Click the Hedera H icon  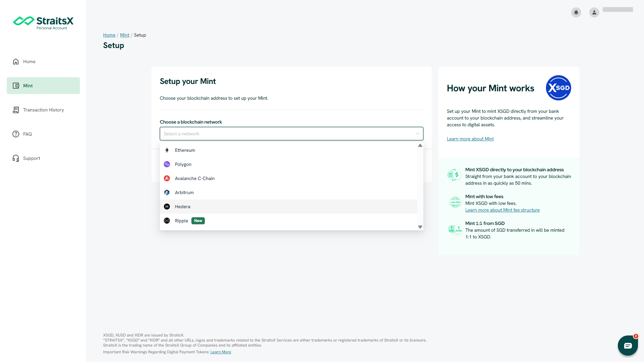[x=167, y=207]
